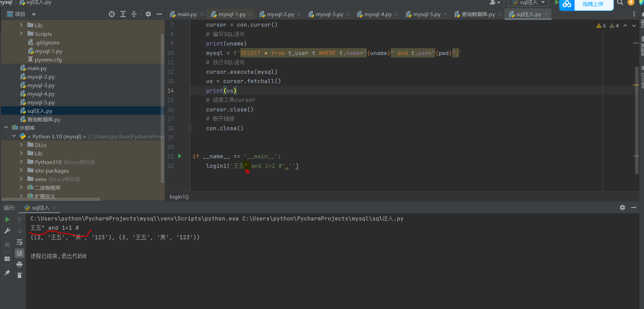644x309 pixels.
Task: Open project panel settings gear
Action: pos(148,14)
